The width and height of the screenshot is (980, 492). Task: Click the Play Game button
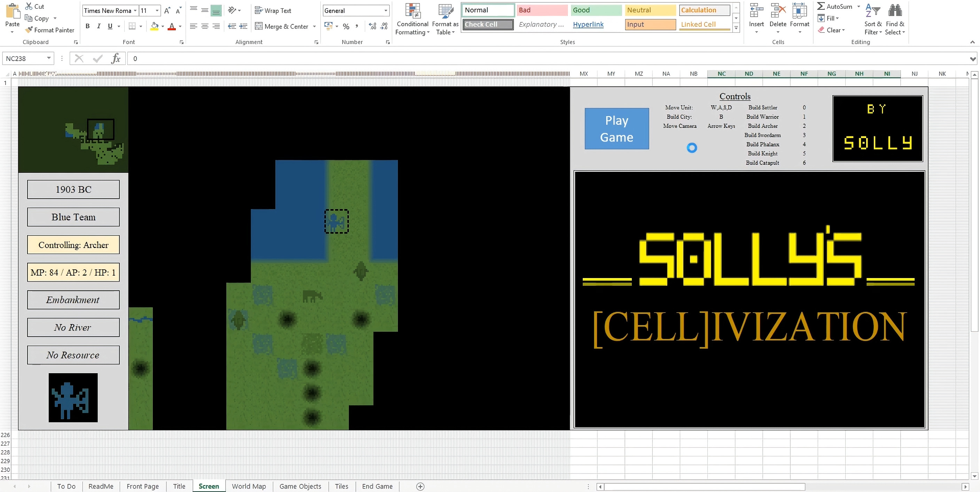616,128
